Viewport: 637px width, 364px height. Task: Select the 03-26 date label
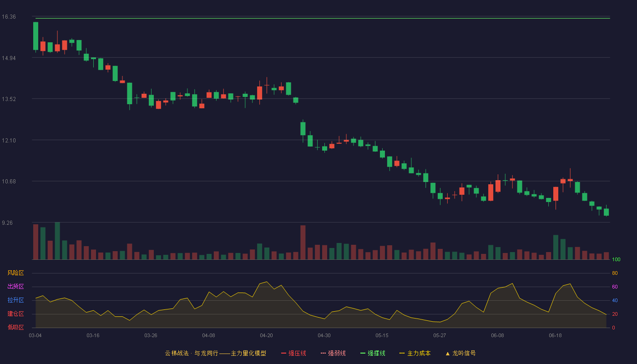151,335
